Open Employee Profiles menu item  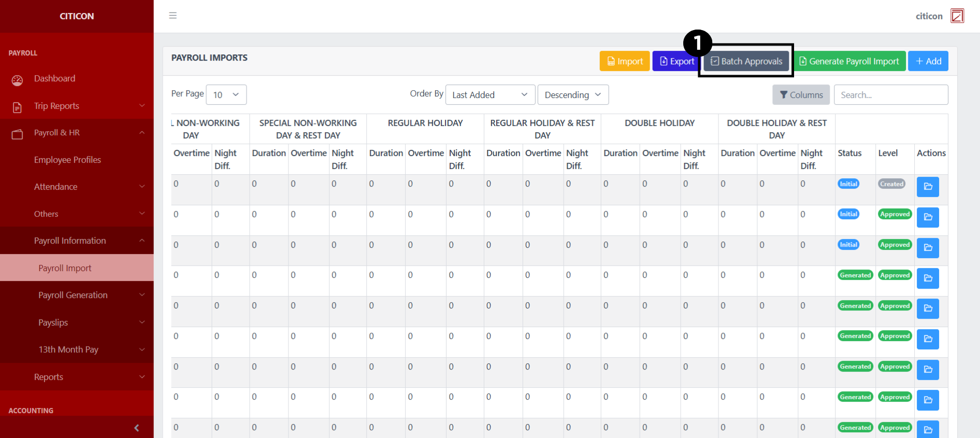(x=67, y=160)
